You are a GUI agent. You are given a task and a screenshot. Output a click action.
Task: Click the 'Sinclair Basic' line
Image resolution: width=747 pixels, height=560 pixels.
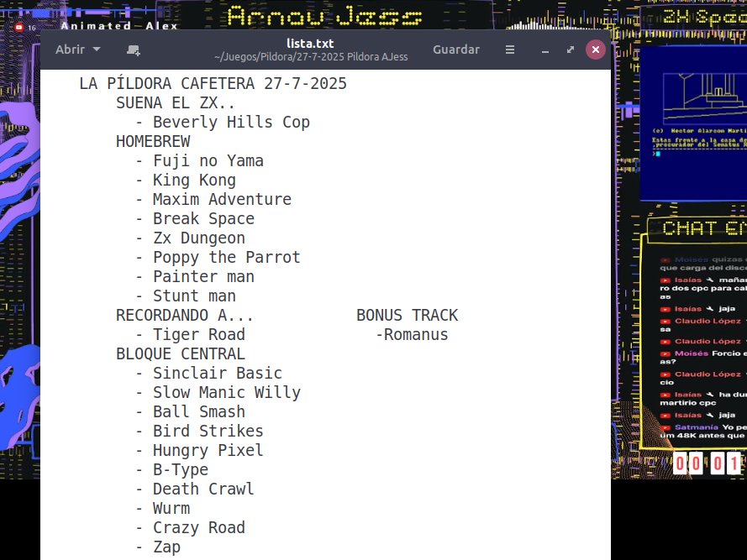pyautogui.click(x=208, y=373)
